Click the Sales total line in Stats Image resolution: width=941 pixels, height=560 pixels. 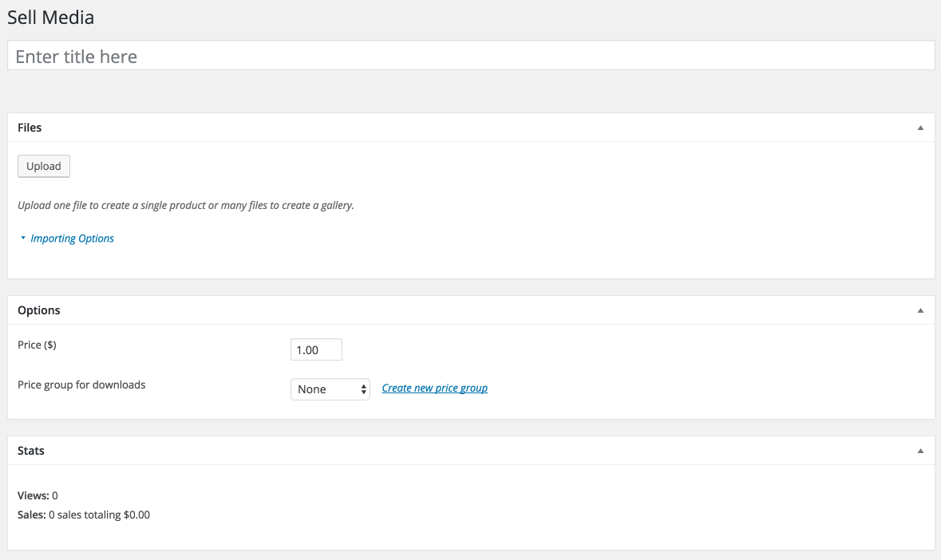(x=84, y=515)
